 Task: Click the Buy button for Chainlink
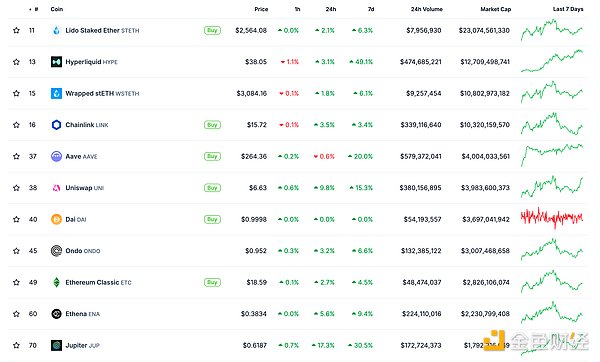212,125
